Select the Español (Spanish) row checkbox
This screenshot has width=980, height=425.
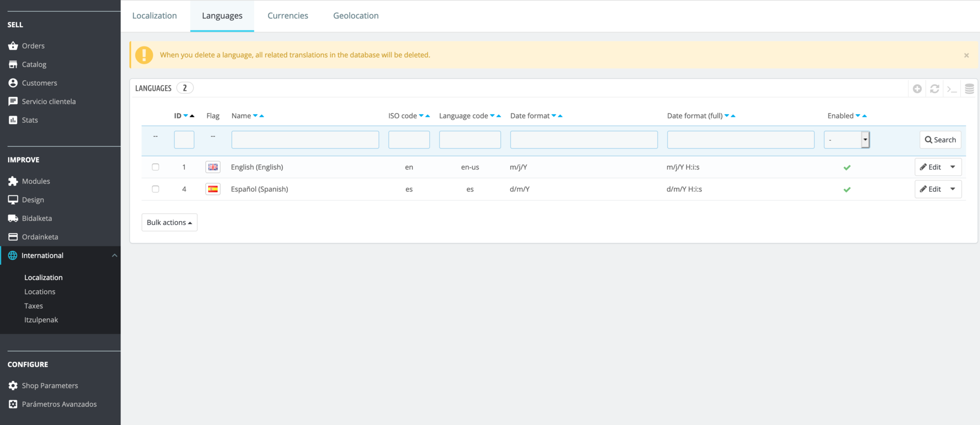(x=156, y=189)
